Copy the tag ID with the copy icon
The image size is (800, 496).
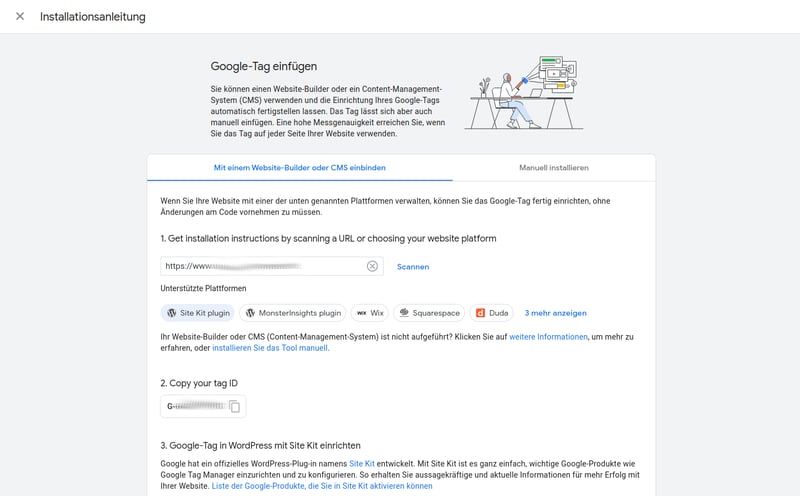click(234, 406)
